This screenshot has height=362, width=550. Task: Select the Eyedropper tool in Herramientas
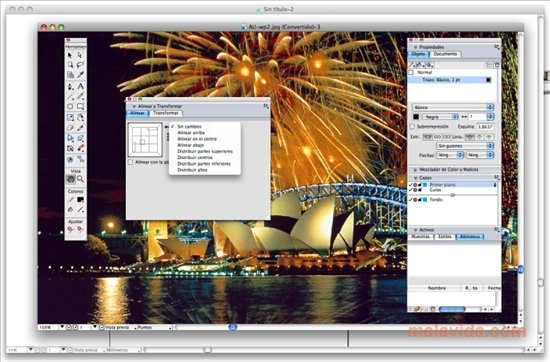point(80,75)
